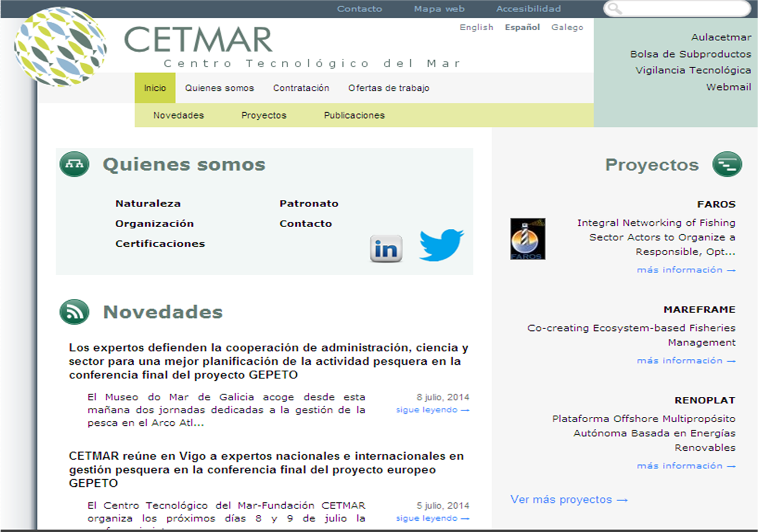Click the CETMAR fish circle logo

[61, 47]
